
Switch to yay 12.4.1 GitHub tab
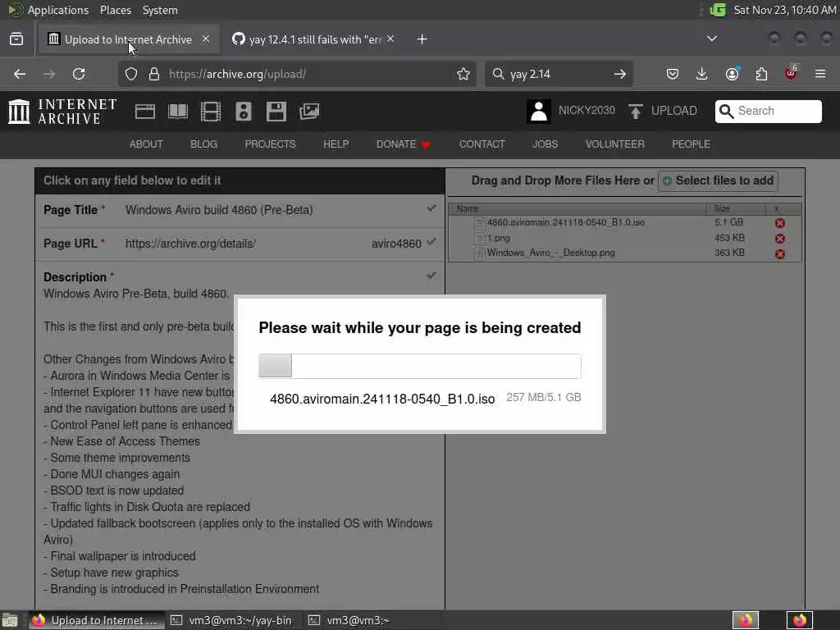(x=314, y=39)
